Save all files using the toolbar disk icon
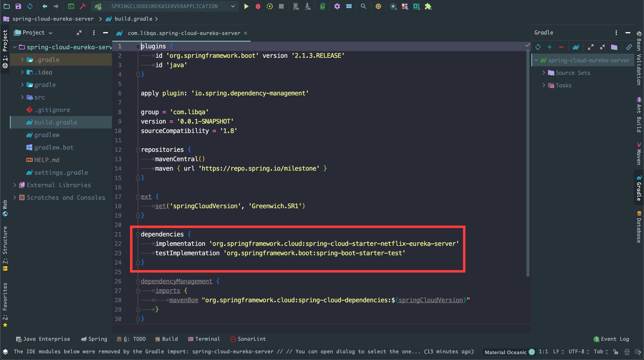 click(x=18, y=6)
